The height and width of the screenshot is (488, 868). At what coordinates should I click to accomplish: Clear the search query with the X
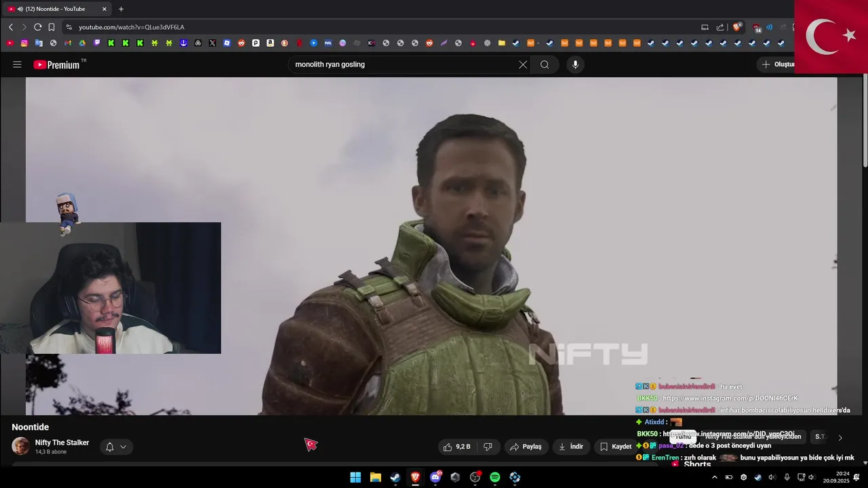[523, 64]
